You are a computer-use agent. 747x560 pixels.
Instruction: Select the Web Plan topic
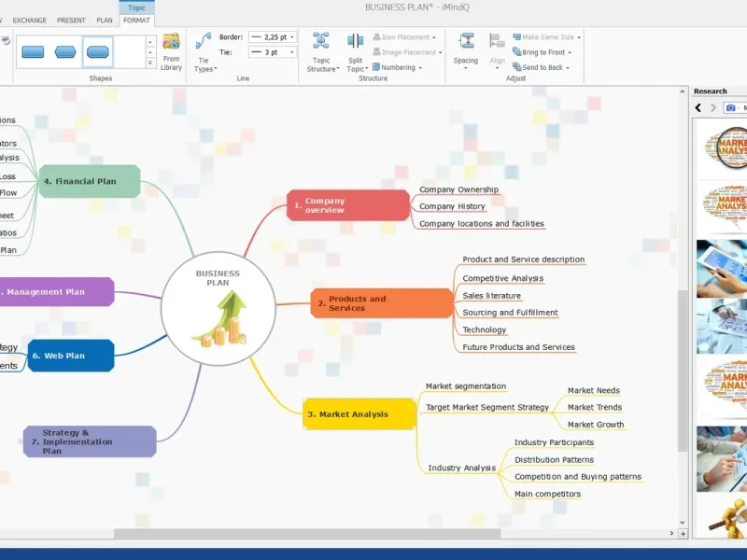tap(71, 356)
